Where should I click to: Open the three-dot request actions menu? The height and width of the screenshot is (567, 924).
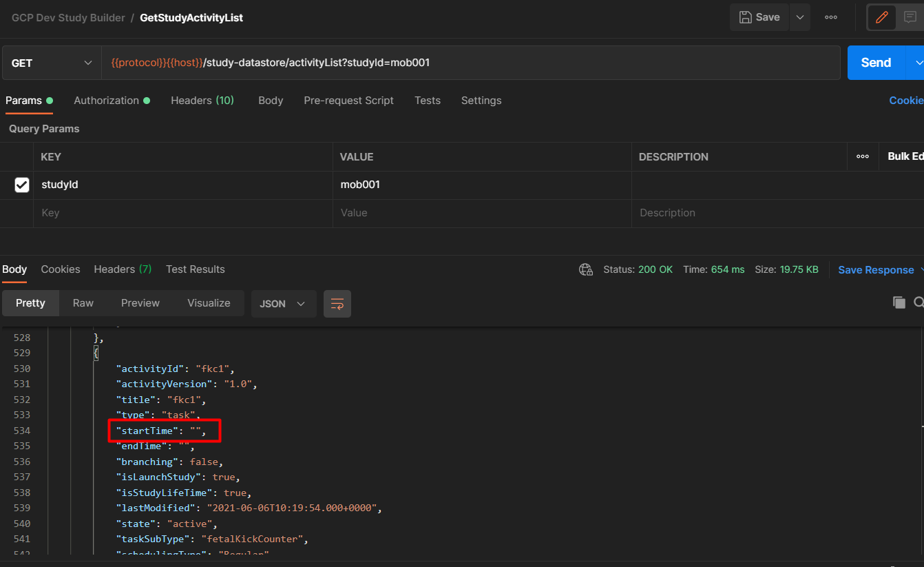[x=830, y=17]
